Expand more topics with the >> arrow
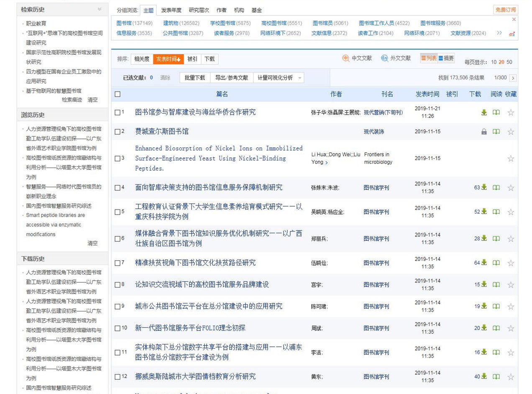 point(499,33)
